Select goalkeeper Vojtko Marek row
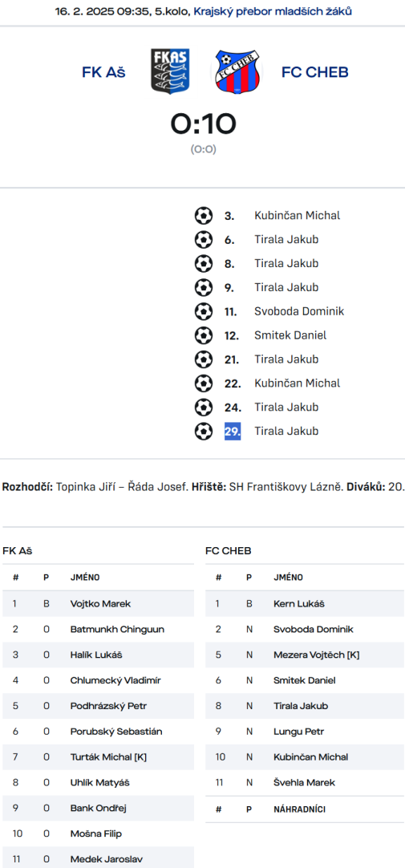 click(99, 603)
